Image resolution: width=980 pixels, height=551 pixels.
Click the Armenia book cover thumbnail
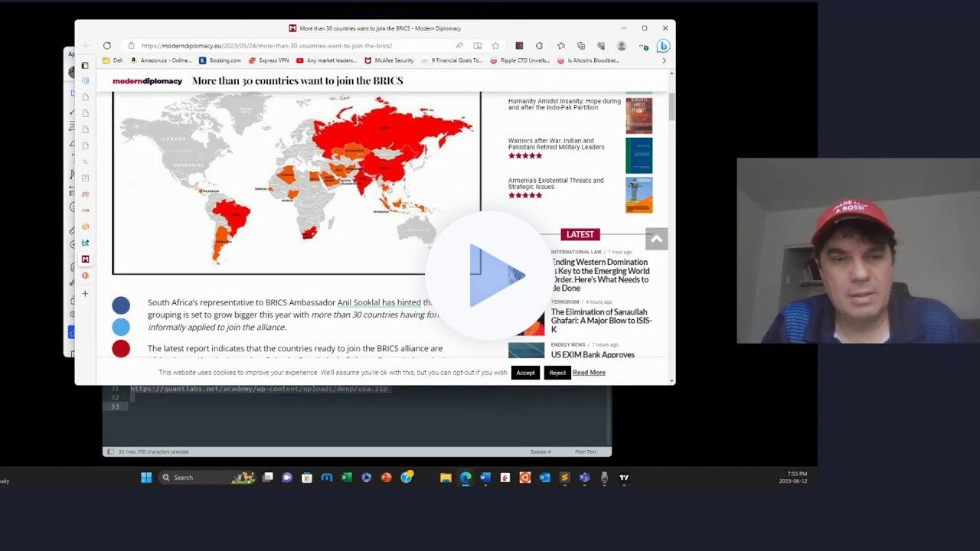coord(639,195)
